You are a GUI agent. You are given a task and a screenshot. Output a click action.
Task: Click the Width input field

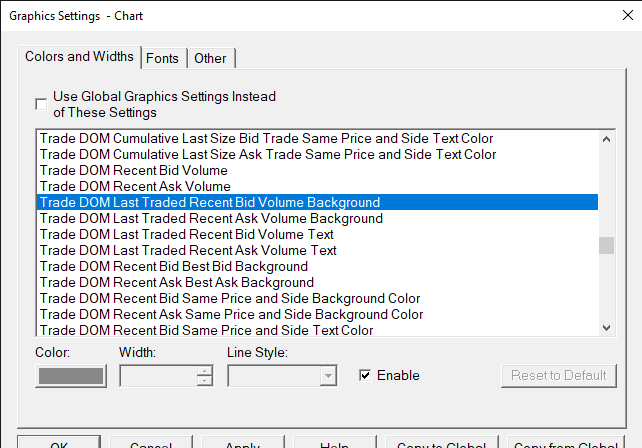[158, 376]
